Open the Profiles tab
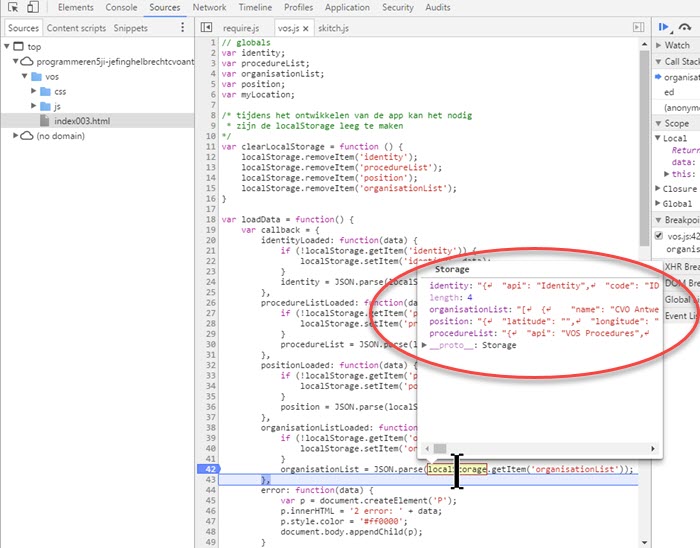This screenshot has height=548, width=700. coord(298,8)
